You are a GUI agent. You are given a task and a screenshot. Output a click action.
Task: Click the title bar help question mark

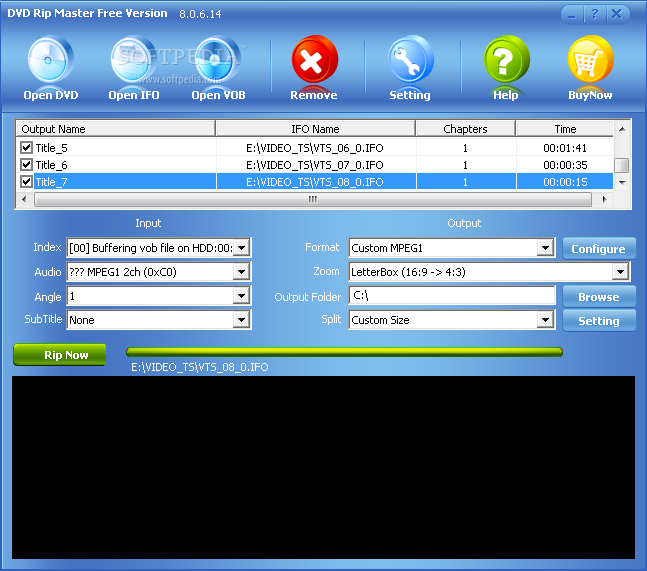[x=595, y=14]
